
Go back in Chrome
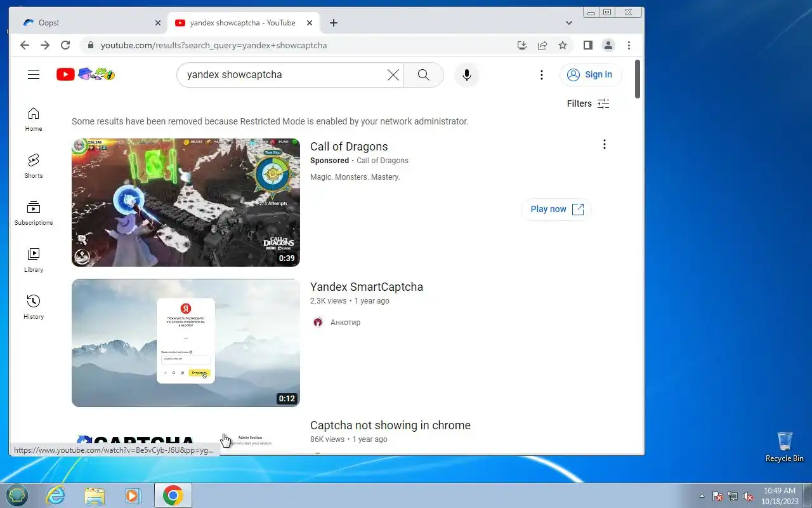pyautogui.click(x=25, y=45)
